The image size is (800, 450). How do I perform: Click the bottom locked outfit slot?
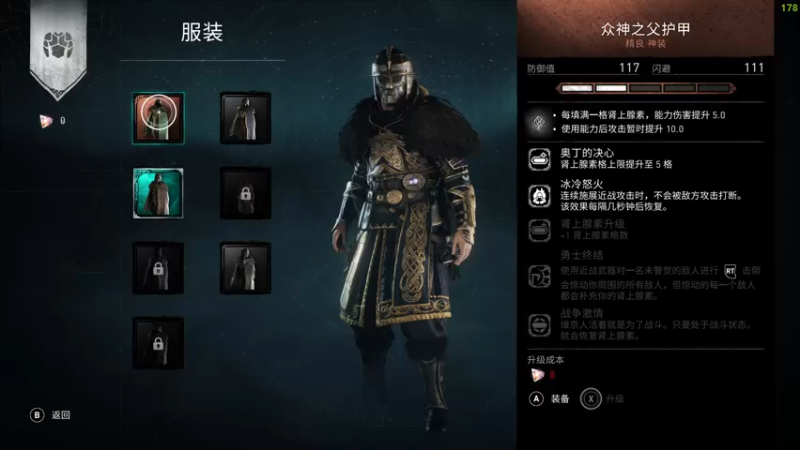point(158,343)
